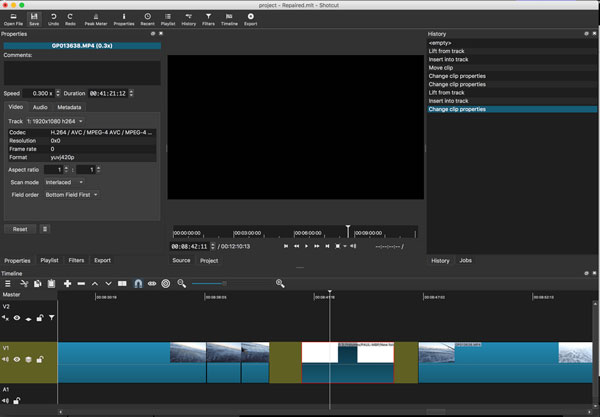Viewport: 600px width, 417px height.
Task: Adjust the Speed stepper arrows
Action: tap(58, 93)
